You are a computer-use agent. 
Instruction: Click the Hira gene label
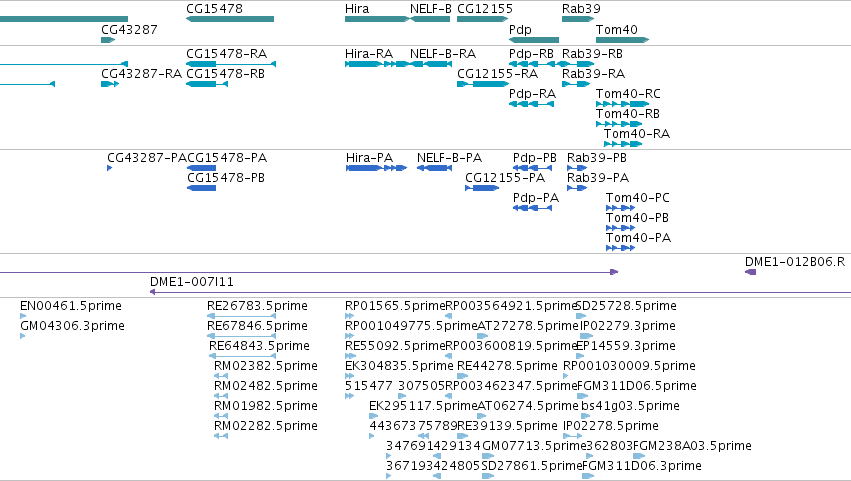[x=357, y=9]
